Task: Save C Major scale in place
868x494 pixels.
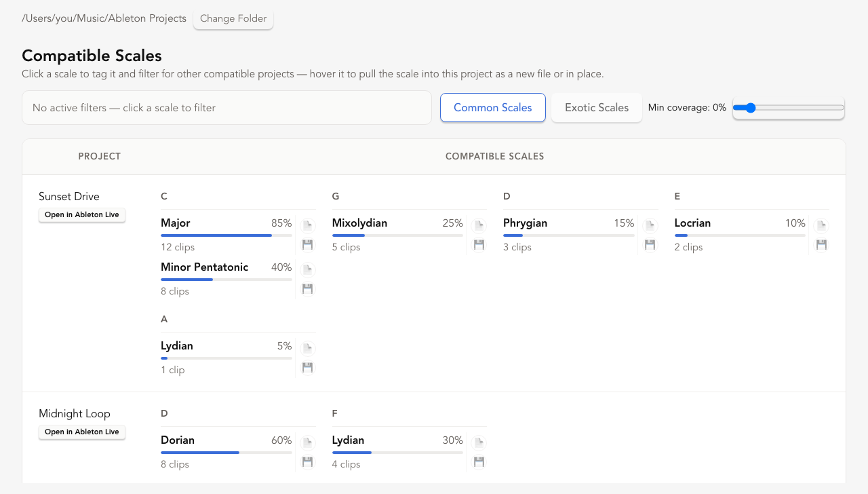Action: click(x=308, y=245)
